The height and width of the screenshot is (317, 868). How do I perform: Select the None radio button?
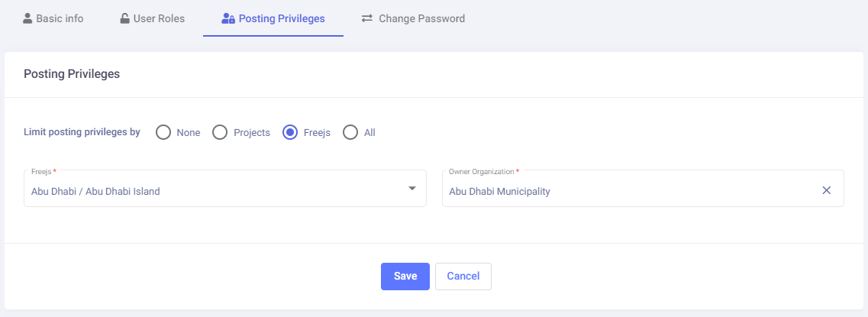163,132
